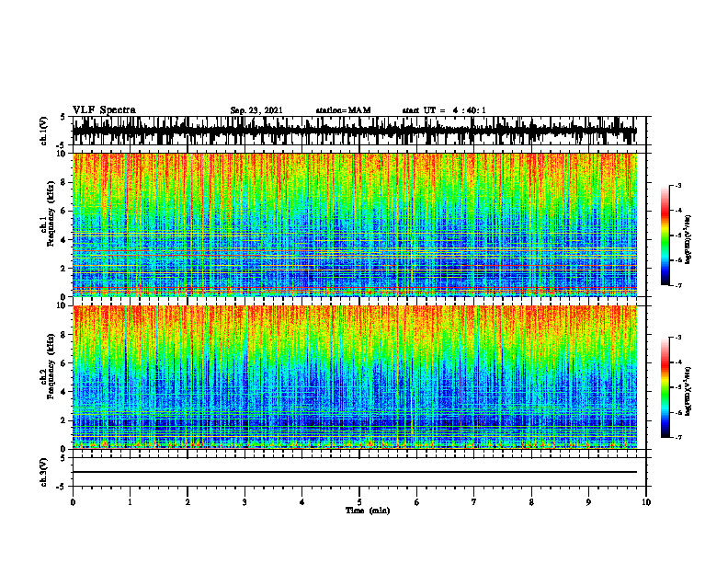Click the upper ch.1 PSD colorbar
This screenshot has width=728, height=563.
665,236
